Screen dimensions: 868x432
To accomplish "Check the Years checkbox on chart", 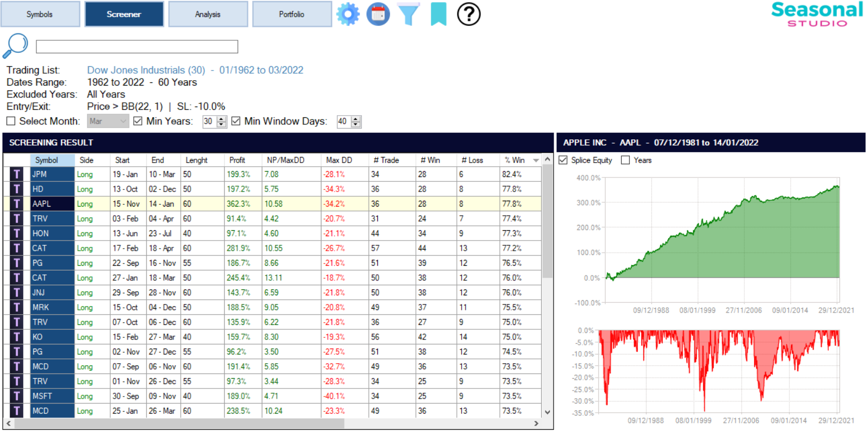I will [625, 160].
